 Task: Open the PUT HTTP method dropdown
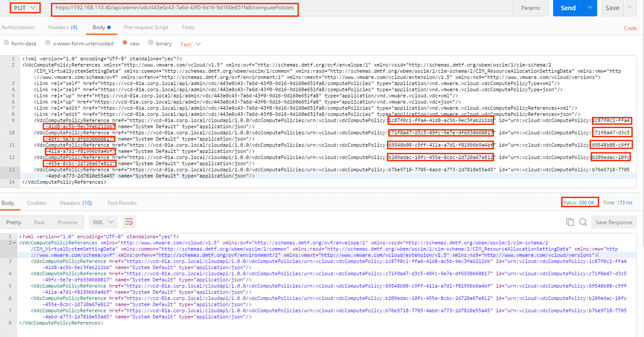(25, 8)
